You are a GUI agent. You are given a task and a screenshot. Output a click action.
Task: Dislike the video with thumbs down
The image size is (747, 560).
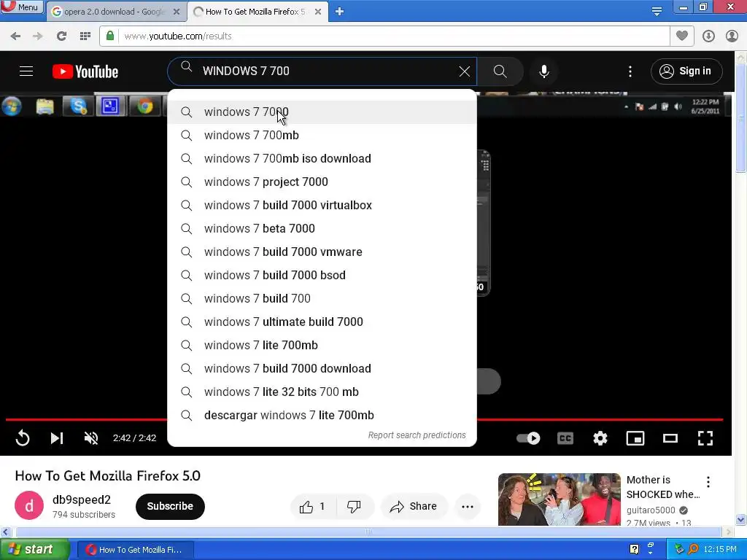(355, 507)
